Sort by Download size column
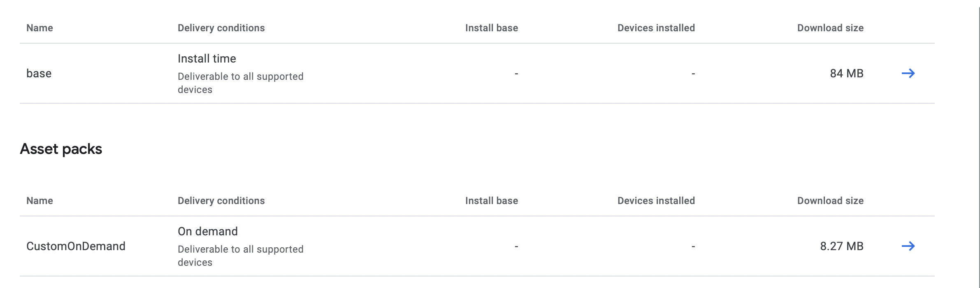The width and height of the screenshot is (980, 288). pos(830,28)
